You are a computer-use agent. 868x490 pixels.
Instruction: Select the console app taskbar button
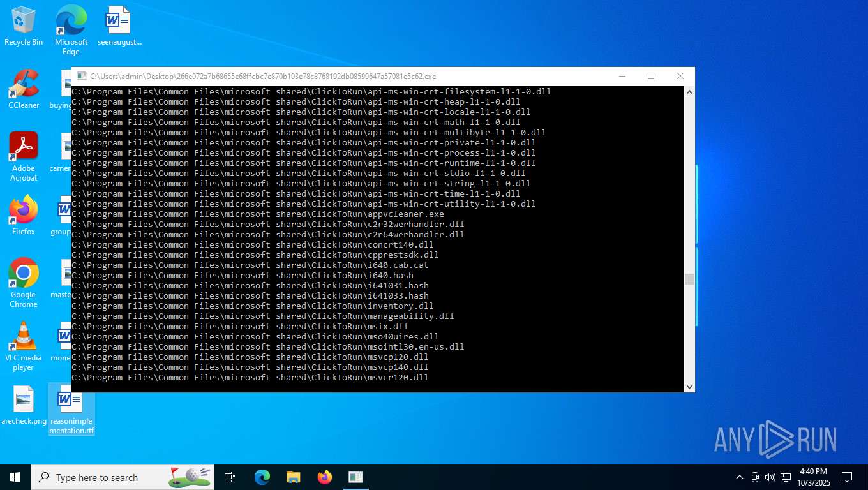(x=355, y=477)
